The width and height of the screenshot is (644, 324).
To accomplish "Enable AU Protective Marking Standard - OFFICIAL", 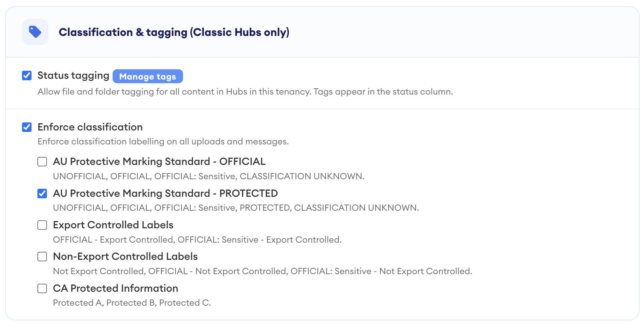I will click(42, 162).
